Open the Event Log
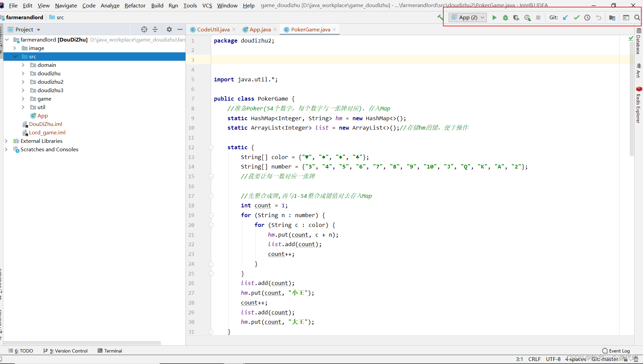 coord(616,351)
